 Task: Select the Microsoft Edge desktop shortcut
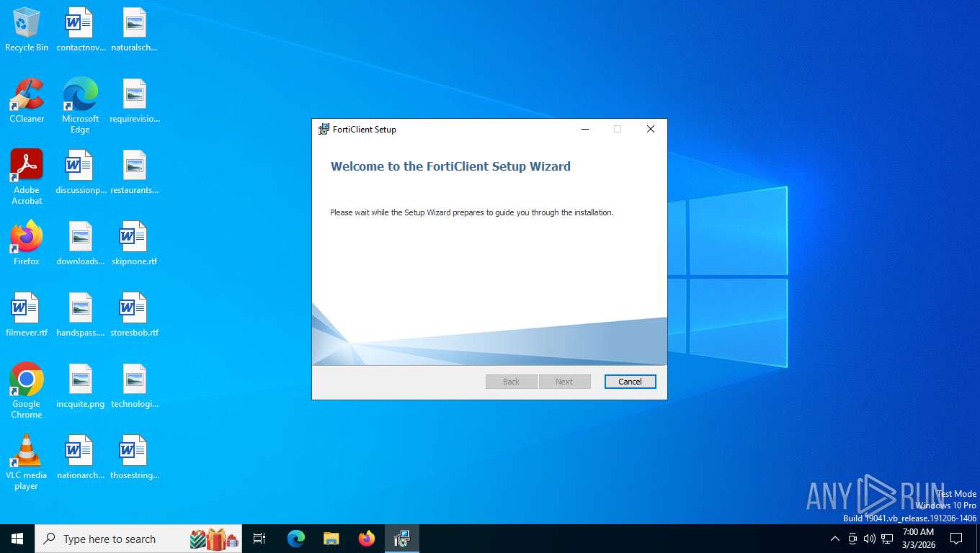[81, 106]
